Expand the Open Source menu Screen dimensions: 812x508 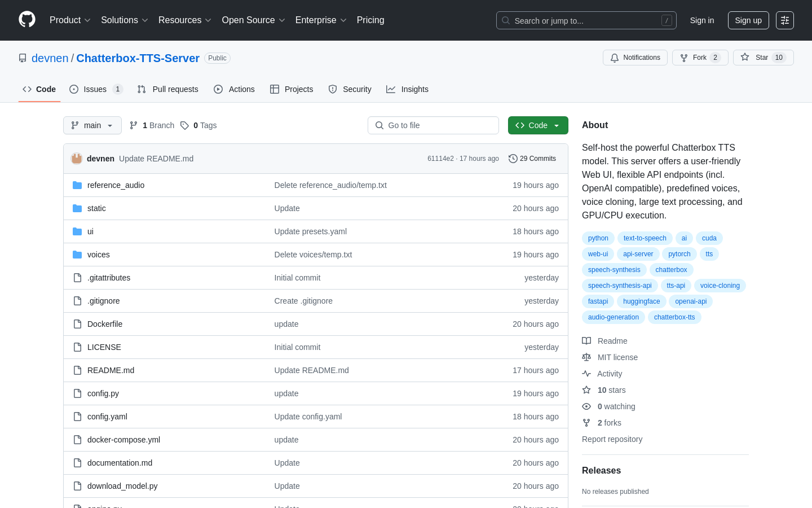pyautogui.click(x=253, y=20)
